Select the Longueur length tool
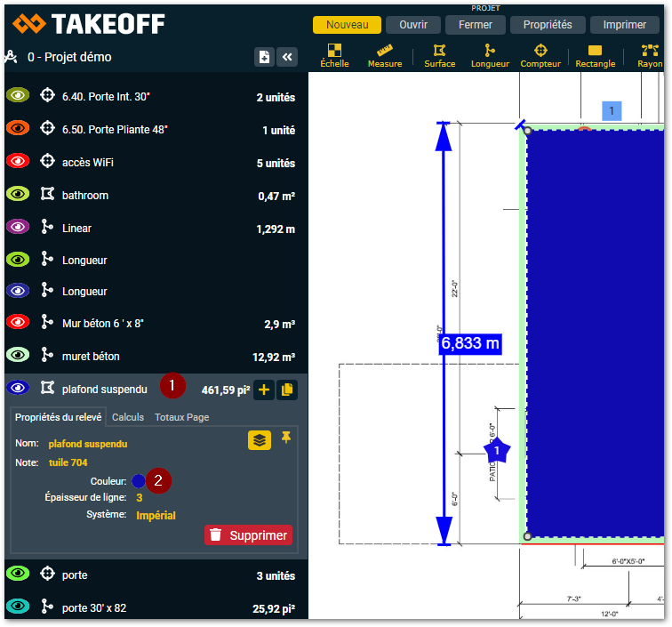The image size is (672, 627). (490, 55)
